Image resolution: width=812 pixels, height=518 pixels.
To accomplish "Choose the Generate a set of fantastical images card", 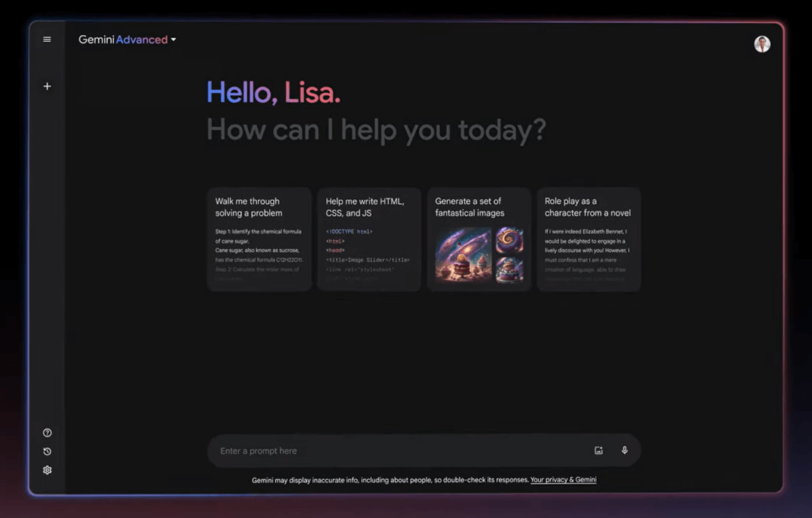I will [x=479, y=240].
